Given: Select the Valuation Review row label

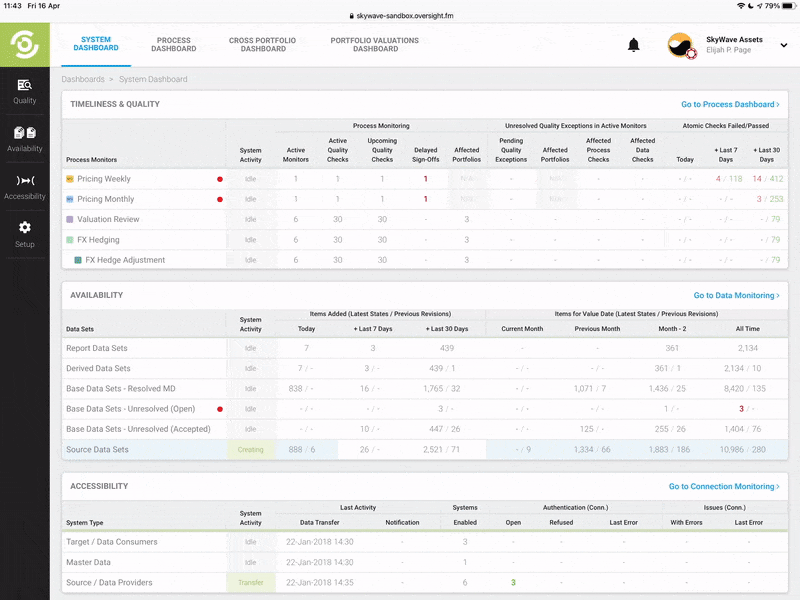Looking at the screenshot, I should point(108,219).
